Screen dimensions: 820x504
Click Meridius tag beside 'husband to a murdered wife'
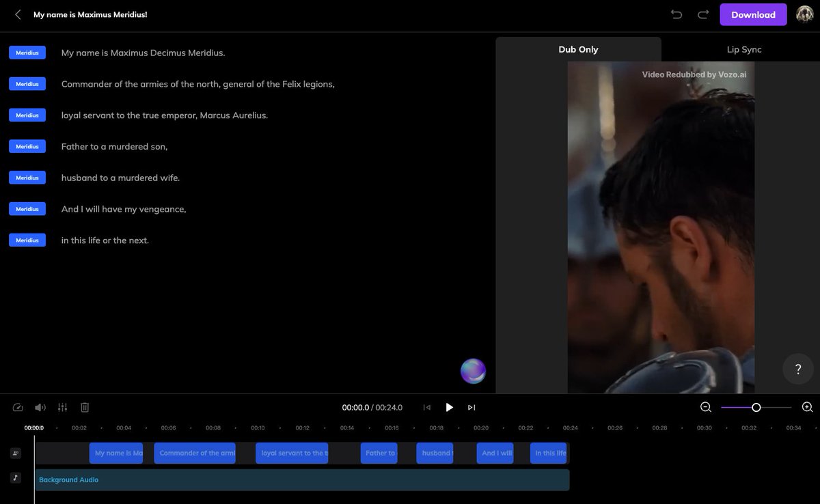(27, 178)
